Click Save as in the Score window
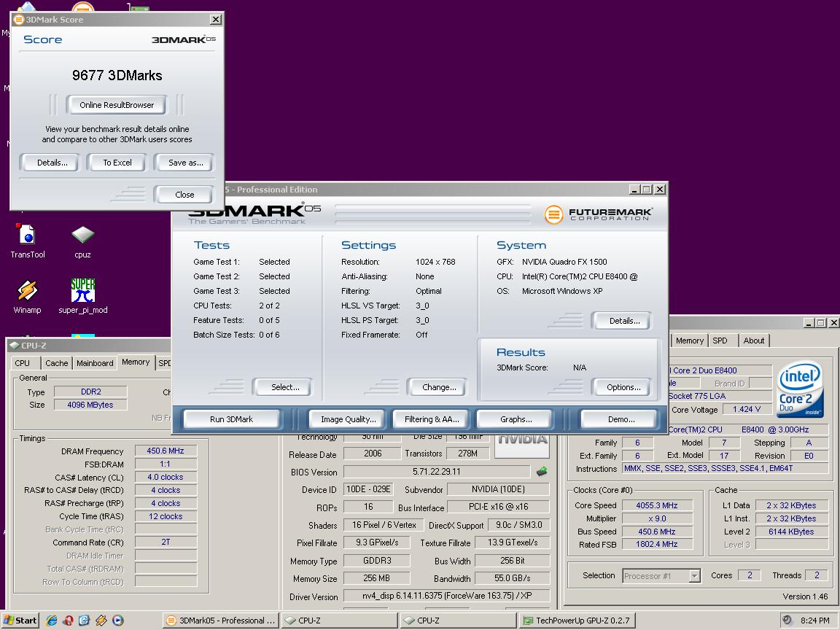This screenshot has width=840, height=630. click(x=185, y=163)
